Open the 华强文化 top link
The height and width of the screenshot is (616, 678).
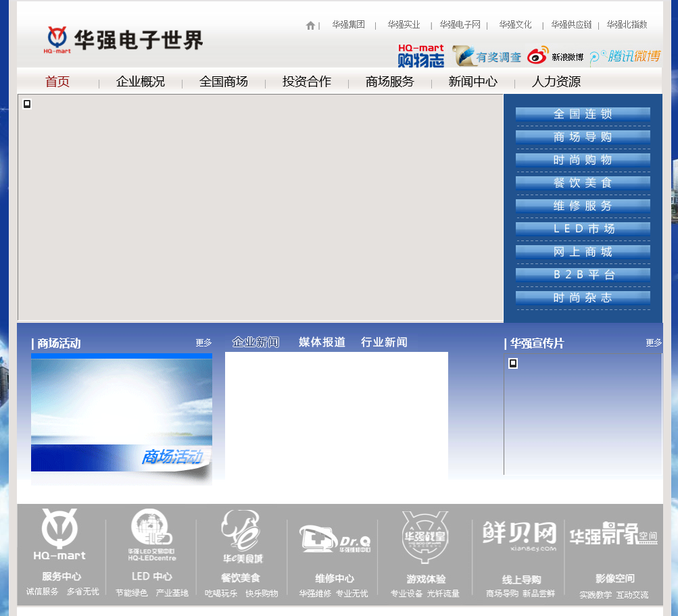(515, 24)
